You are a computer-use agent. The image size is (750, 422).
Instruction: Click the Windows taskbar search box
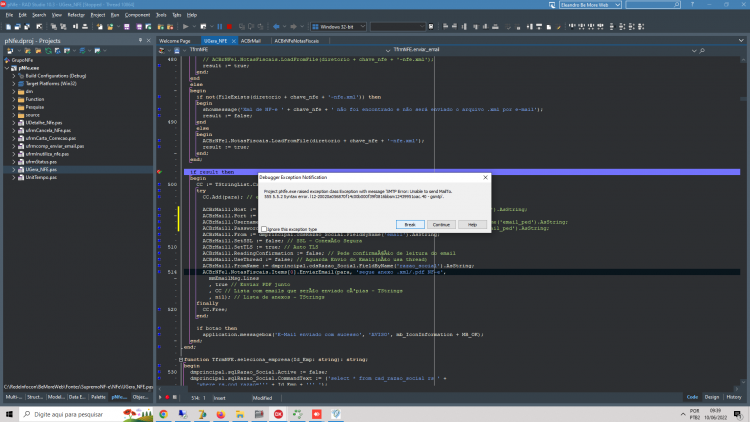pyautogui.click(x=86, y=414)
